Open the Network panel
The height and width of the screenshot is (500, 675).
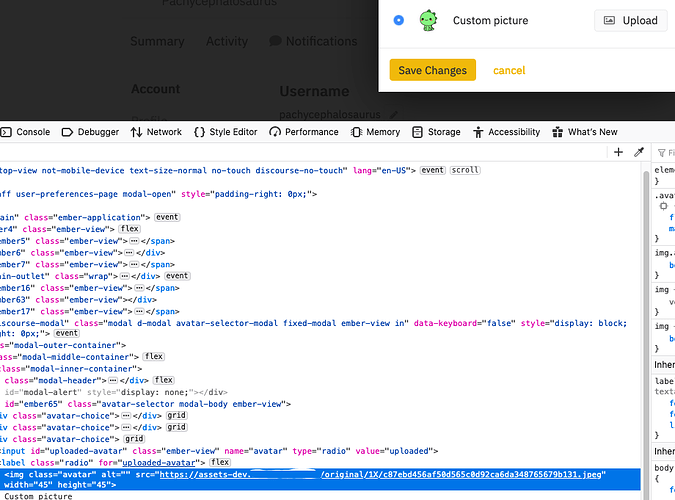coord(156,132)
